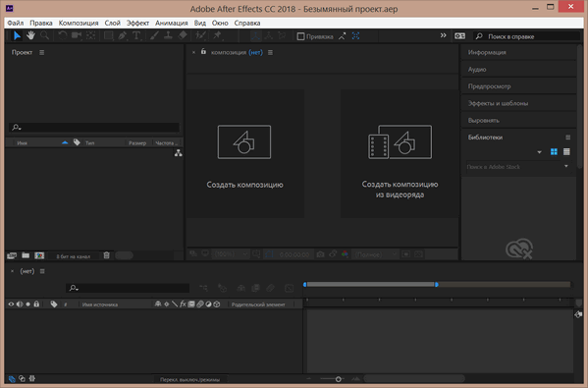Click the Перекл. выключ./режимы button
This screenshot has height=388, width=588.
pyautogui.click(x=190, y=379)
